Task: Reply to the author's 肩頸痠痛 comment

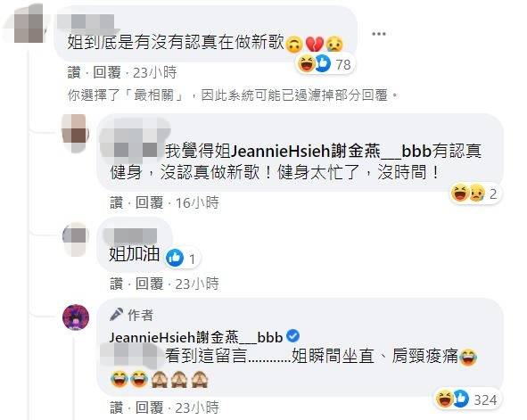Action: 149,408
